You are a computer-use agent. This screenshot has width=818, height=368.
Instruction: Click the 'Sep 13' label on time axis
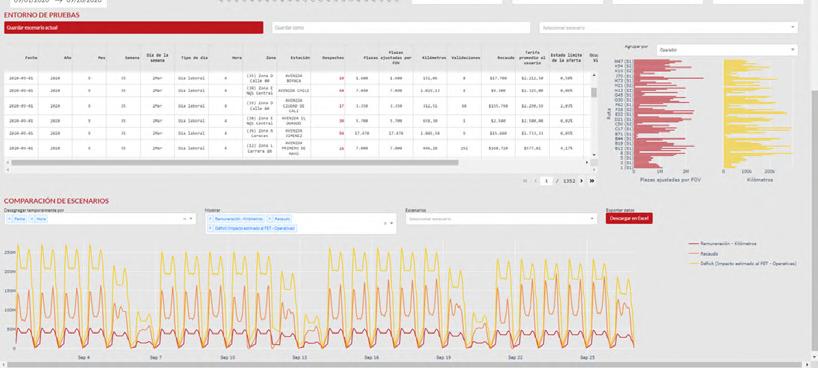299,358
